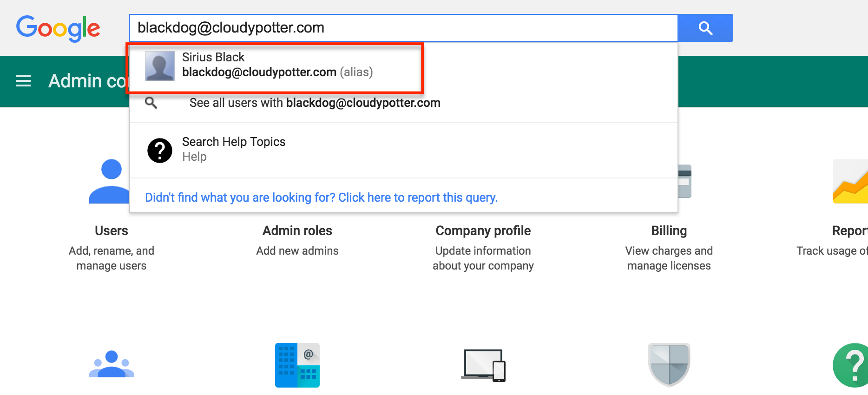Open the Billing section label
This screenshot has width=868, height=395.
pyautogui.click(x=669, y=230)
